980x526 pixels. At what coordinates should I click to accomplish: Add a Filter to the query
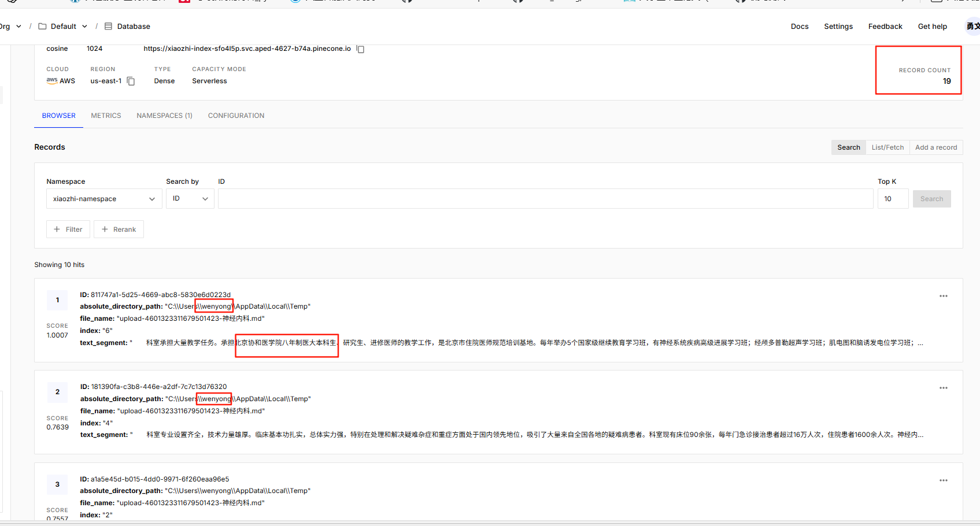point(68,229)
